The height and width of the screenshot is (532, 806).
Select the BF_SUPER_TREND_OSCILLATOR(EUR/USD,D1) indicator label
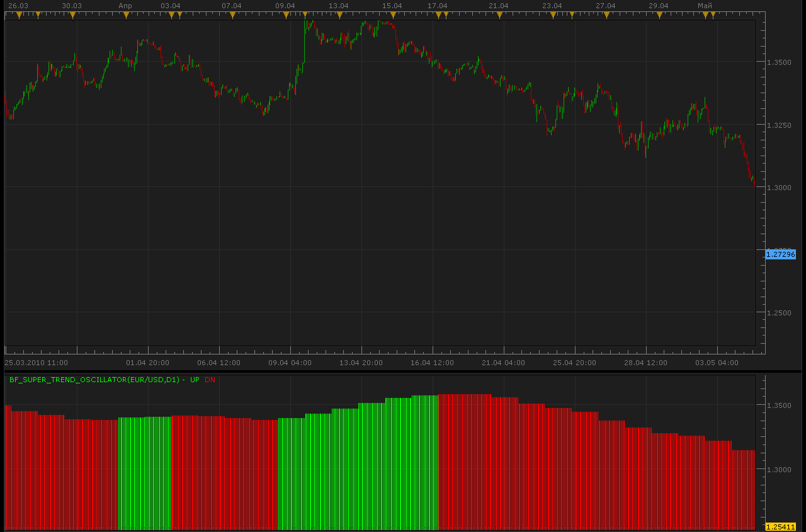[x=94, y=380]
